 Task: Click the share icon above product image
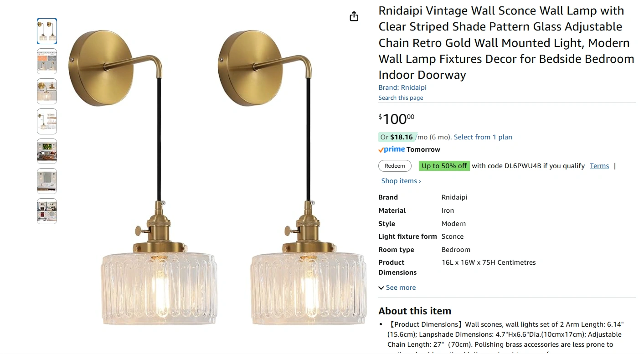click(354, 17)
